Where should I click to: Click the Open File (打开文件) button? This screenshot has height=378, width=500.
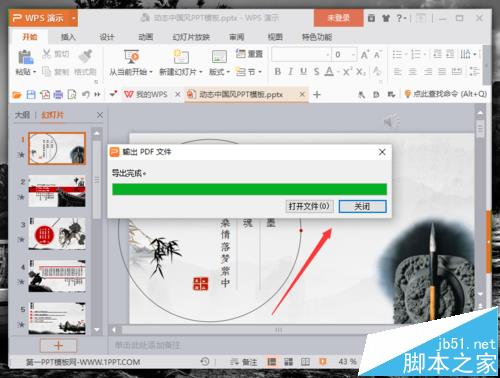click(309, 206)
